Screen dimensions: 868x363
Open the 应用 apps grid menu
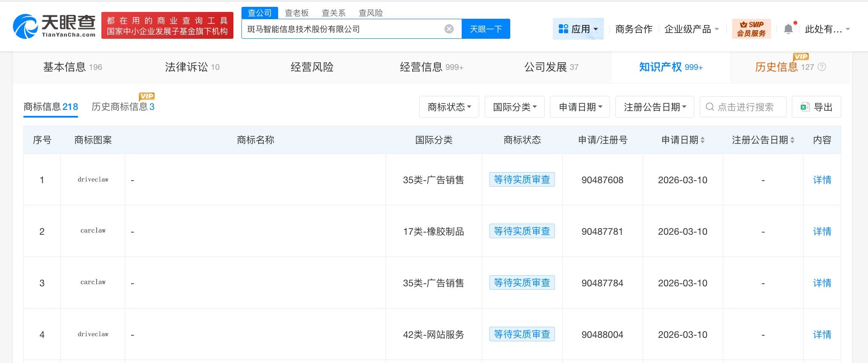click(578, 29)
